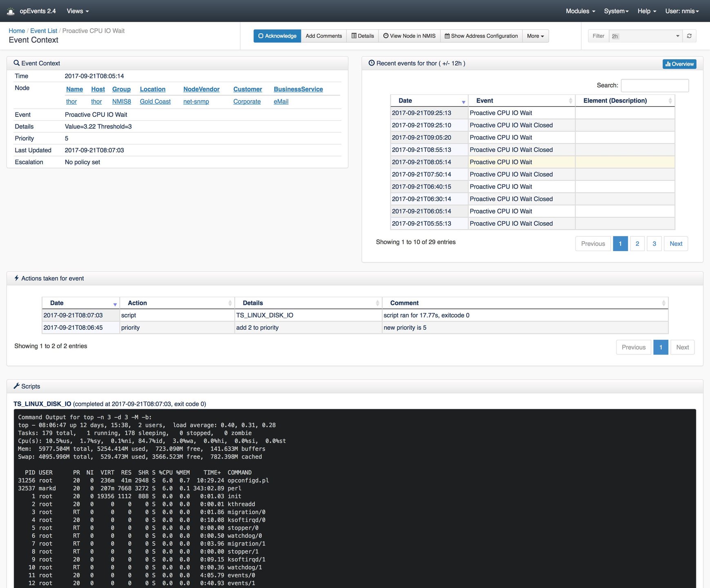Click the refresh icon beside Filter
This screenshot has height=588, width=710.
[689, 36]
